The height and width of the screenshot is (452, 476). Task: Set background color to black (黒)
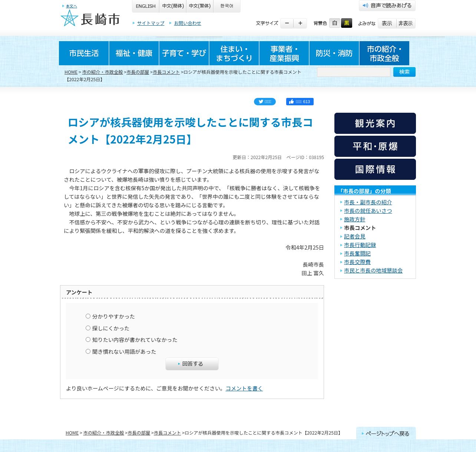[347, 23]
